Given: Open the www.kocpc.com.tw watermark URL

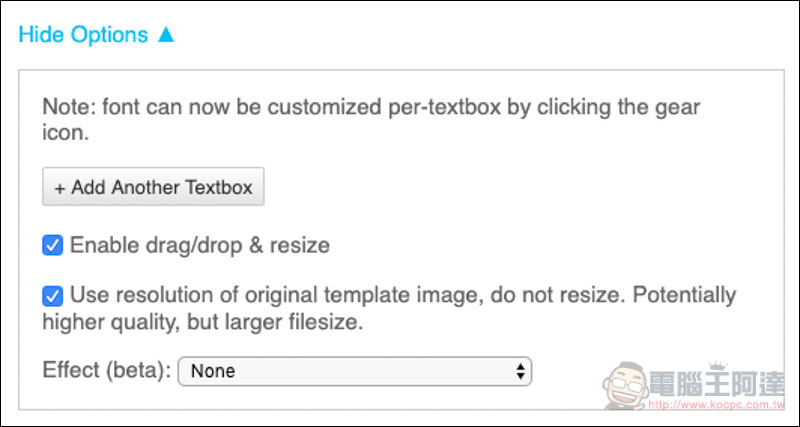Looking at the screenshot, I should point(714,405).
